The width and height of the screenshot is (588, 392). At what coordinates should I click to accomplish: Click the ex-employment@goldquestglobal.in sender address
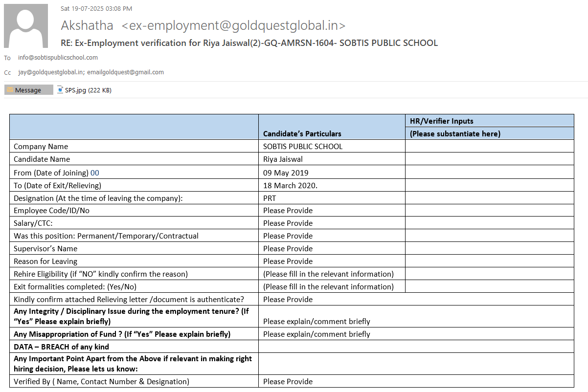tap(233, 25)
